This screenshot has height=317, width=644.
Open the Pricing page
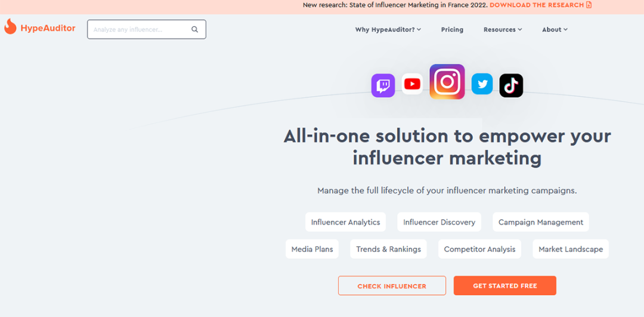click(x=452, y=30)
